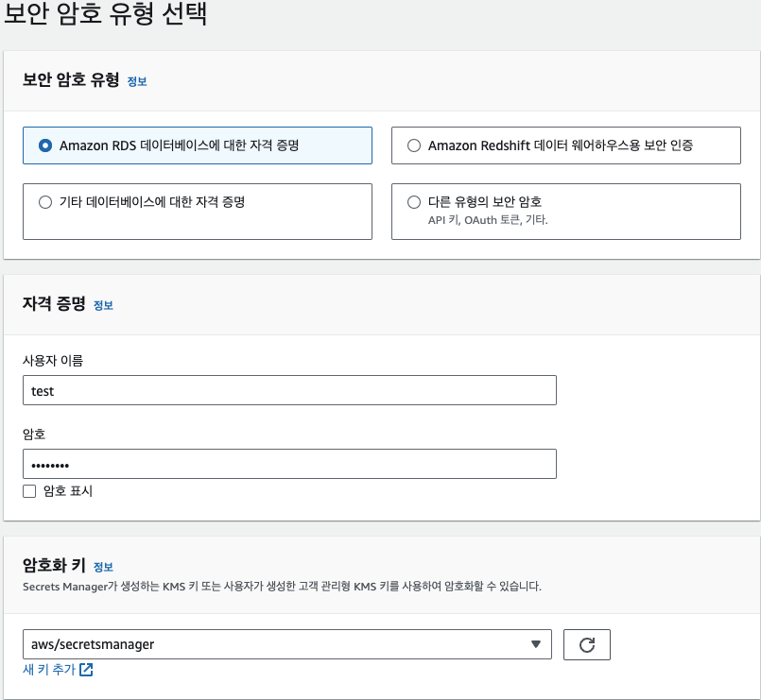This screenshot has height=700, width=761.
Task: Open 정보 link next to 자격 증명
Action: coord(103,306)
